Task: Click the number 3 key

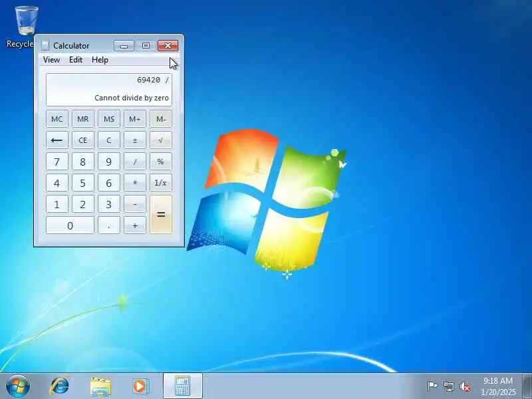Action: point(109,204)
